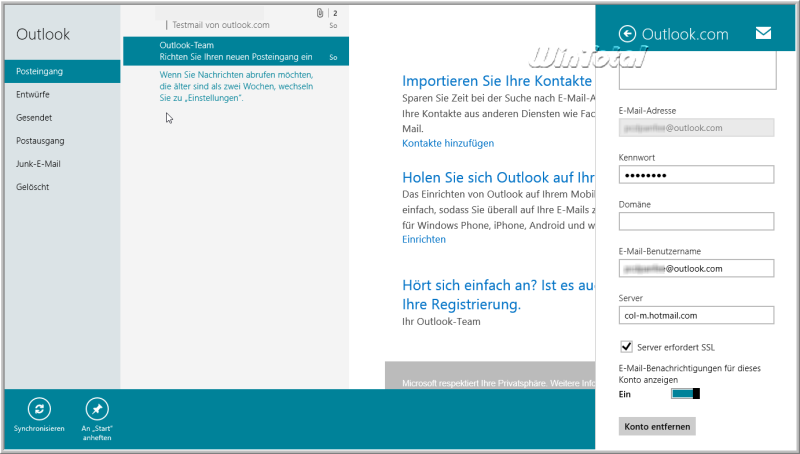Open the Gelöscht folder
The height and width of the screenshot is (454, 800).
pos(62,187)
